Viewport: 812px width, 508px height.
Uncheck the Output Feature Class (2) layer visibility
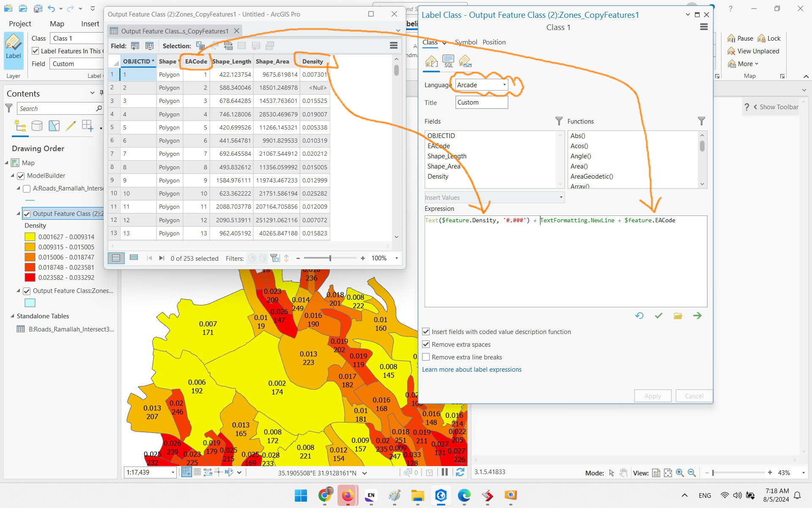coord(27,213)
